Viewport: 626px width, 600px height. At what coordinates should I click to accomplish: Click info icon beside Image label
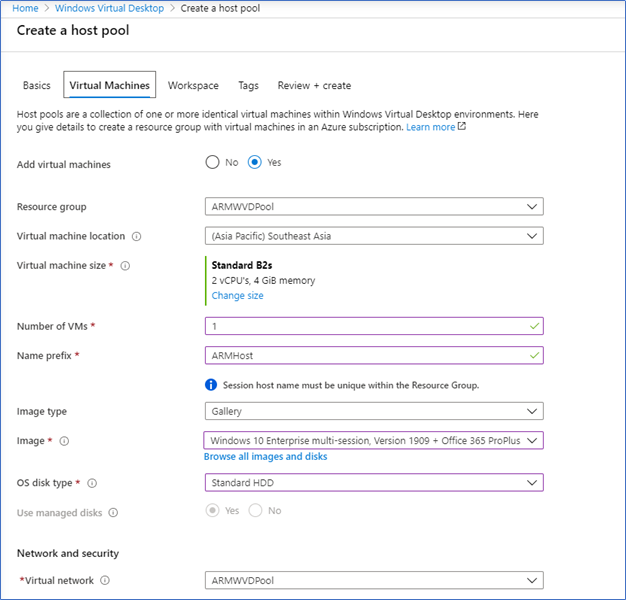[x=64, y=441]
